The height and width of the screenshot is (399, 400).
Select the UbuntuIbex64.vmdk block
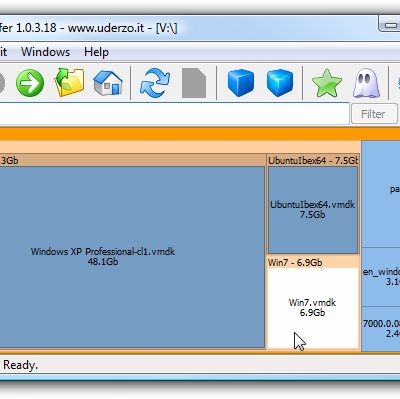pyautogui.click(x=313, y=210)
